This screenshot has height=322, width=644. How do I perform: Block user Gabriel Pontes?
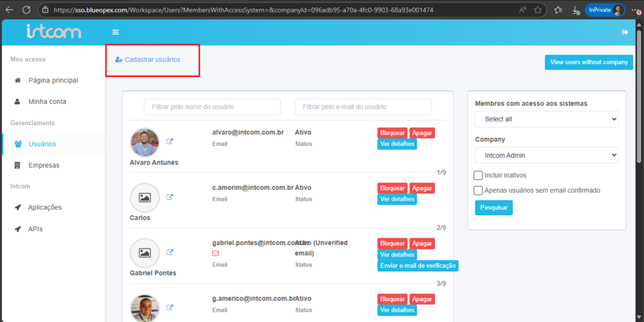click(x=393, y=243)
